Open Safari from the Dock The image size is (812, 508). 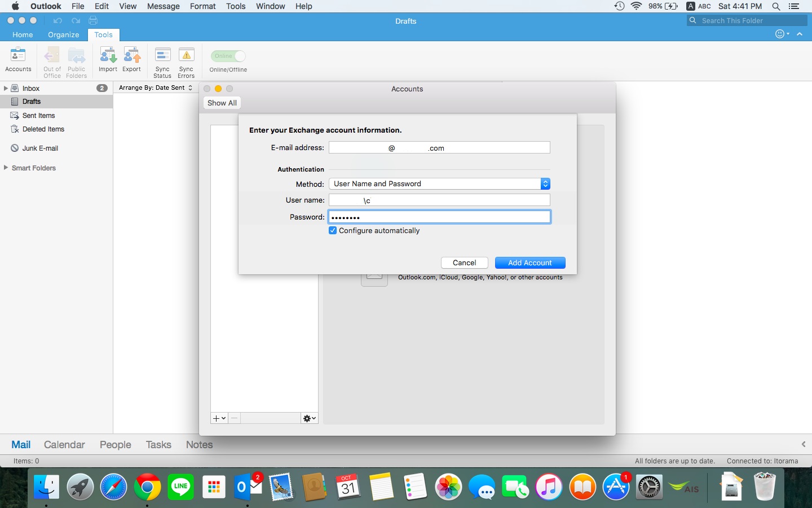[113, 487]
